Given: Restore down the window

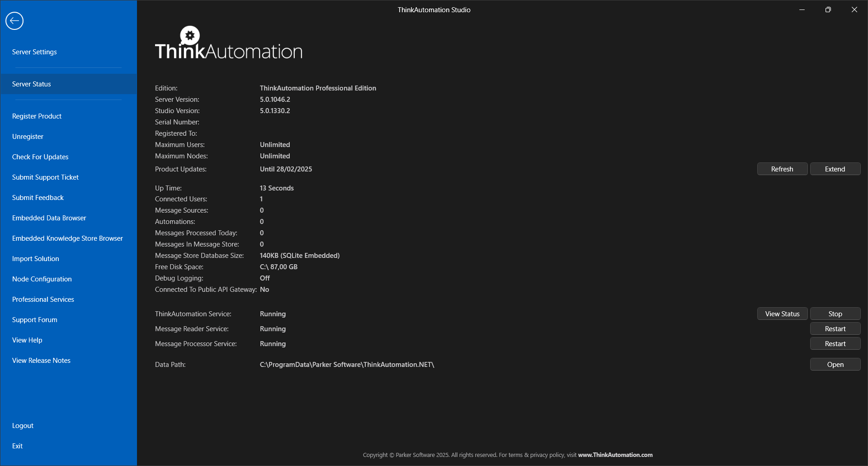Looking at the screenshot, I should 828,10.
